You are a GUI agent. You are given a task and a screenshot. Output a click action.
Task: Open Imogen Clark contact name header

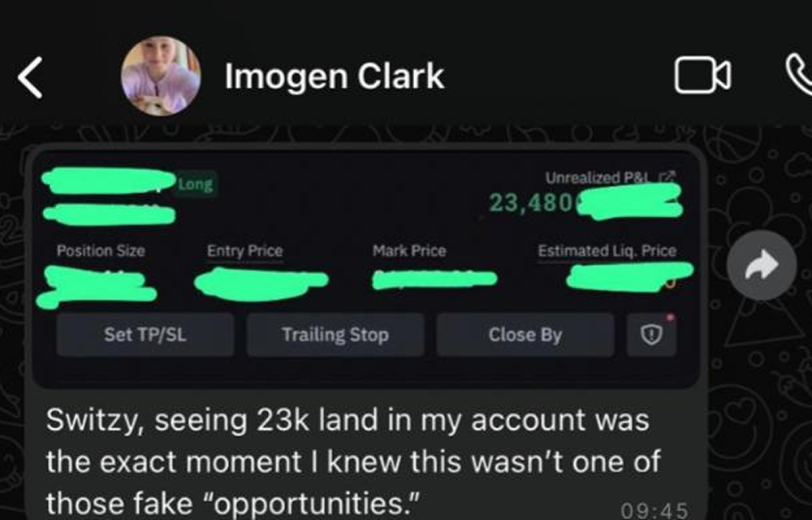point(335,76)
